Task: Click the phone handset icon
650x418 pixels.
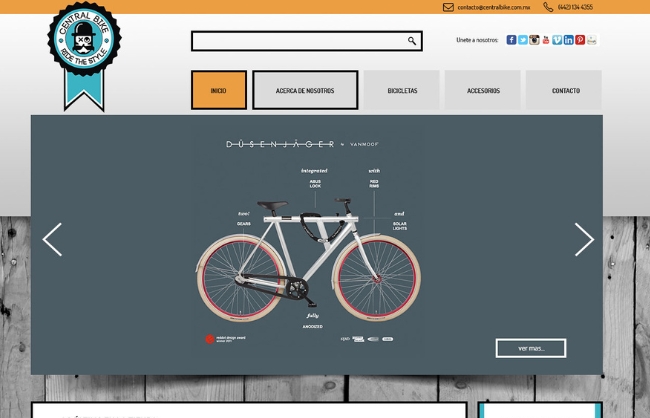Action: point(548,7)
